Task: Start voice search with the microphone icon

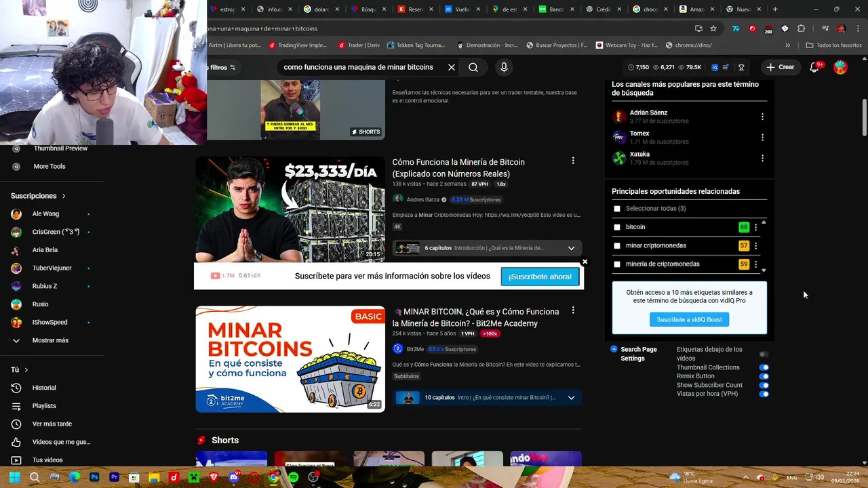Action: pos(504,67)
